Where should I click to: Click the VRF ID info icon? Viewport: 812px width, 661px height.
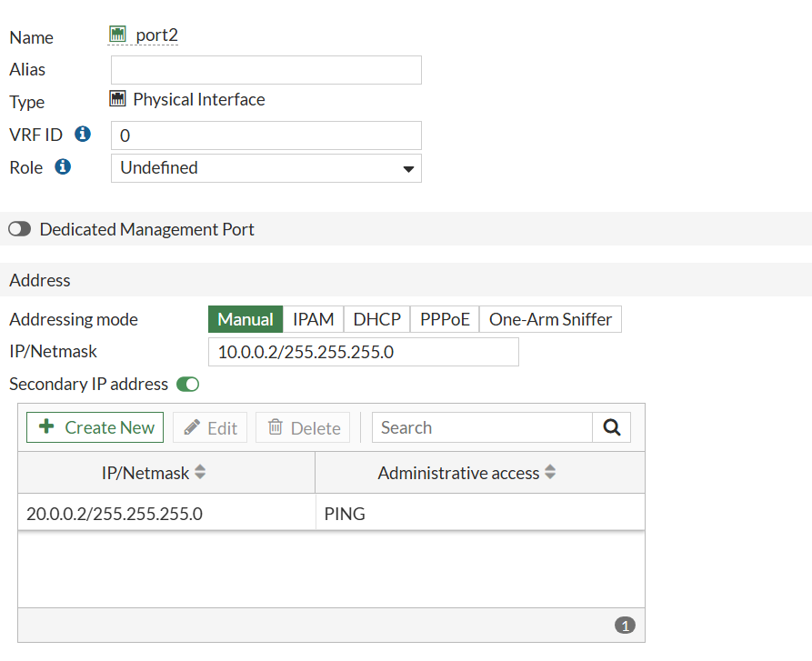[x=83, y=135]
